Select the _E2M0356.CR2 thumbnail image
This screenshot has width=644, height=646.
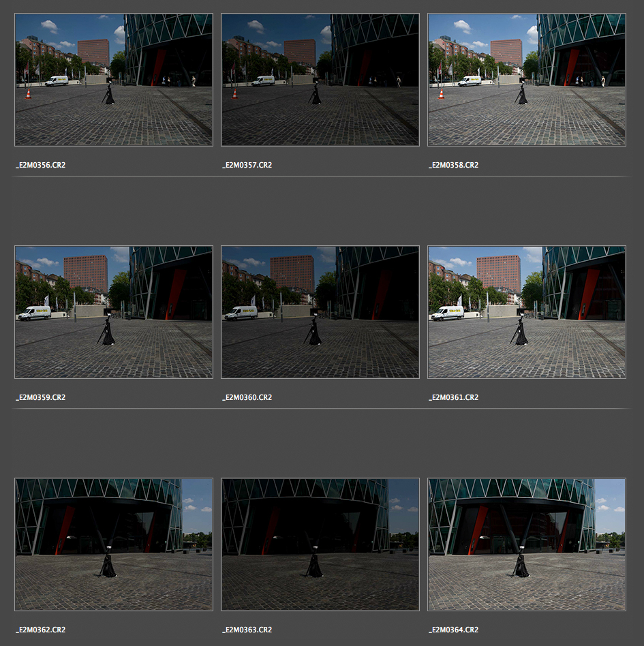pos(114,80)
